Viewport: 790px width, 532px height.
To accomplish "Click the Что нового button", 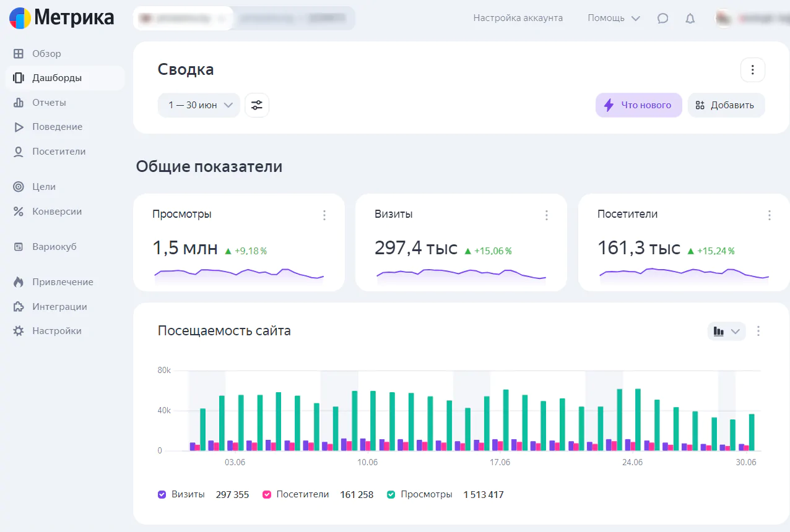I will click(x=639, y=105).
